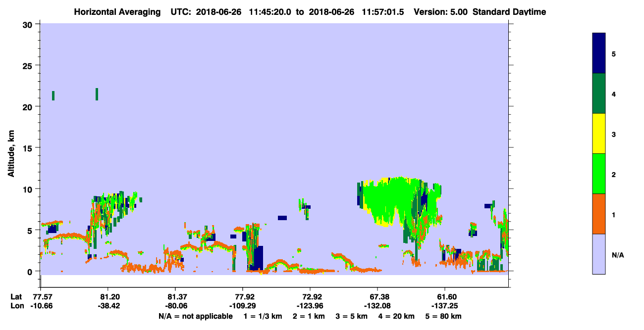Click the '5 = 80 km' legend text

pos(444,316)
